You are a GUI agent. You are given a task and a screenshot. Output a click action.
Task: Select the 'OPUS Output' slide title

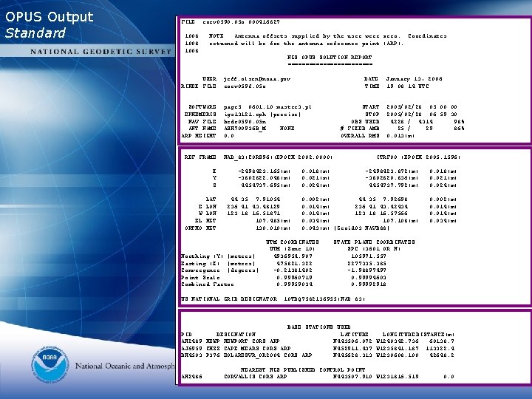point(50,17)
